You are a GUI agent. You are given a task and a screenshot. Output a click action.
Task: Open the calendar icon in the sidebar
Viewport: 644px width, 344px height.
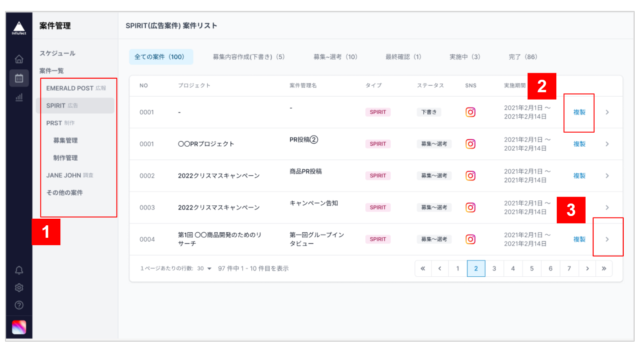19,78
